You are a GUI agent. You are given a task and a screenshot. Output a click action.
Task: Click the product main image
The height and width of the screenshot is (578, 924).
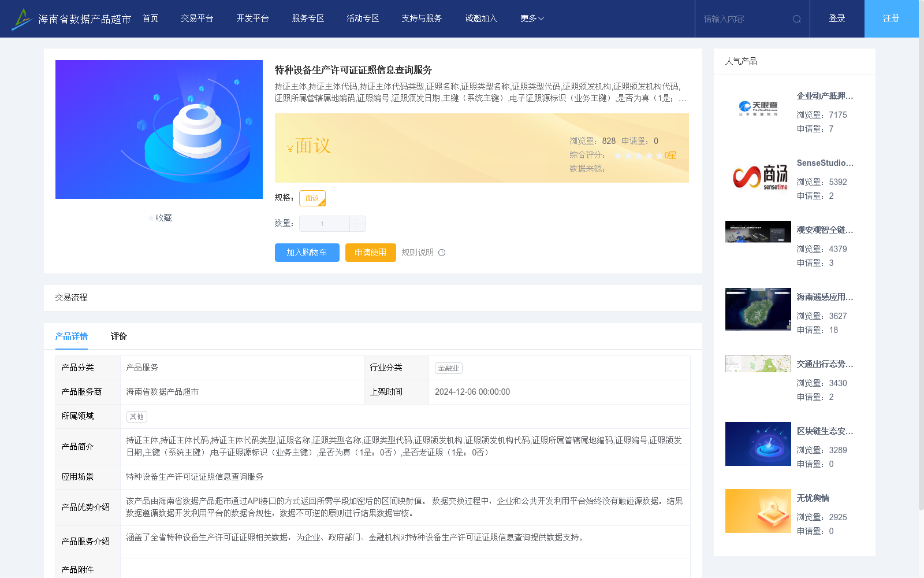pyautogui.click(x=159, y=129)
